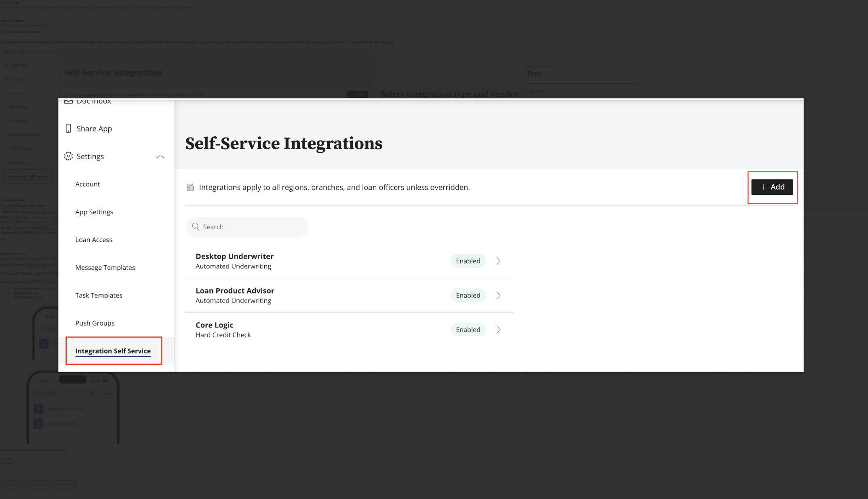Click Forward in the dimmed email
Viewport: 868px width, 499px height.
[64, 484]
